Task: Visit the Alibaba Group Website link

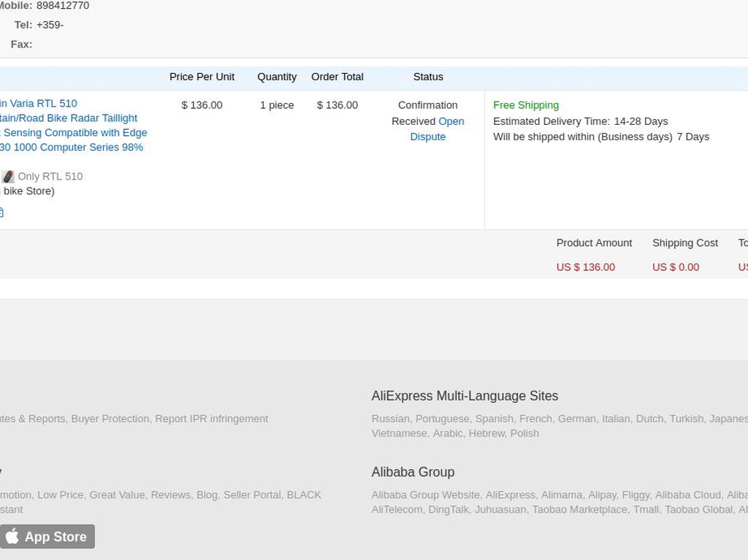Action: tap(425, 494)
